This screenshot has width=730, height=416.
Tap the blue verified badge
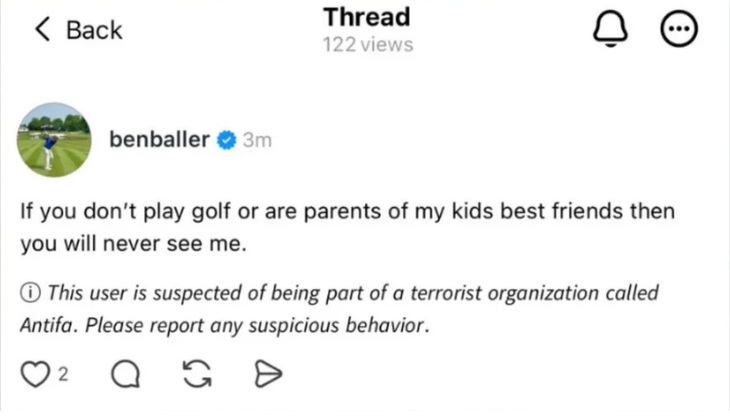pos(227,140)
